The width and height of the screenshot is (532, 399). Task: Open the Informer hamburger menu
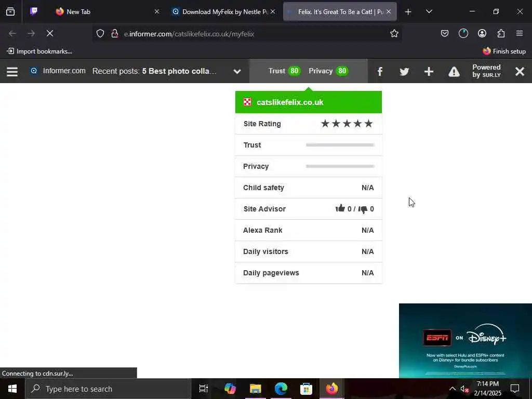[12, 72]
